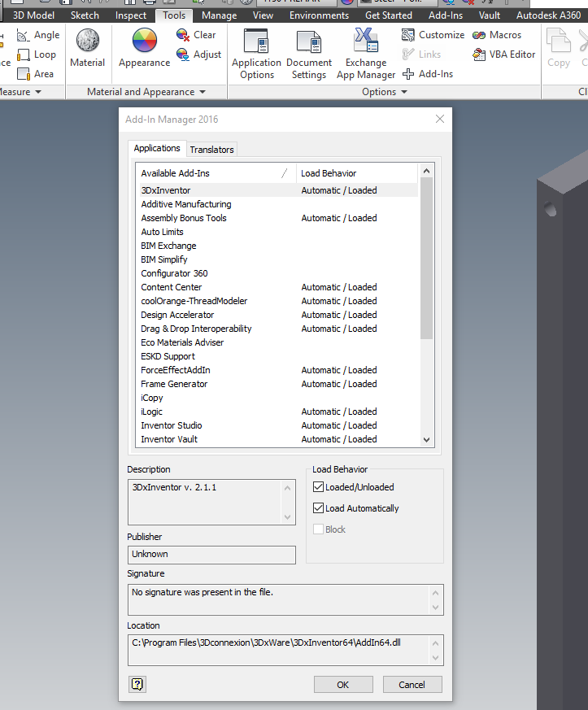Open Add-Ins from Options panel
588x710 pixels.
[427, 74]
